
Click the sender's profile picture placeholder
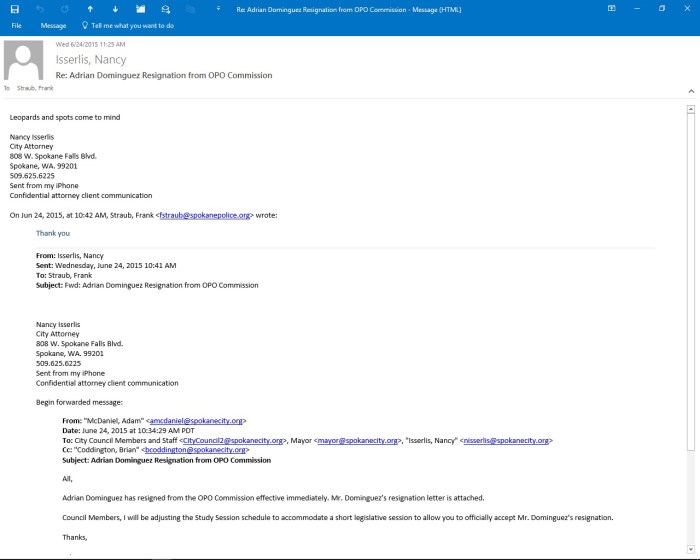[24, 61]
